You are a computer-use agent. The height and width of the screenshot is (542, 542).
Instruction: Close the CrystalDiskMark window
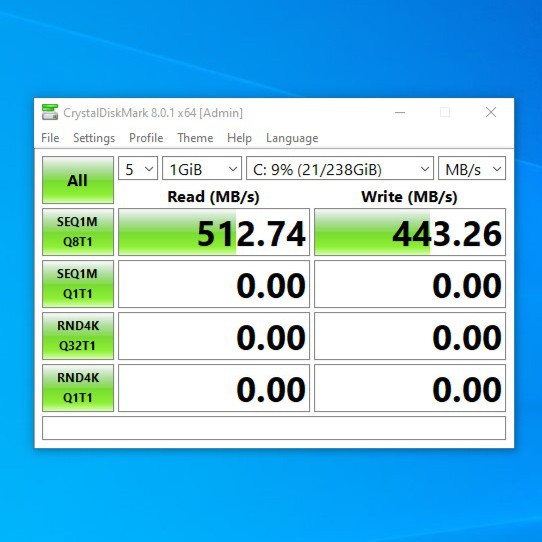pyautogui.click(x=491, y=112)
